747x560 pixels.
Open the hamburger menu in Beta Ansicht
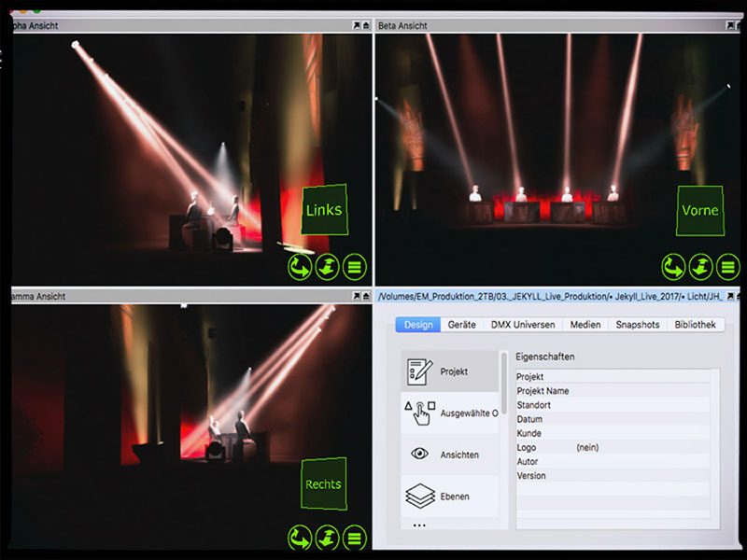click(x=729, y=268)
